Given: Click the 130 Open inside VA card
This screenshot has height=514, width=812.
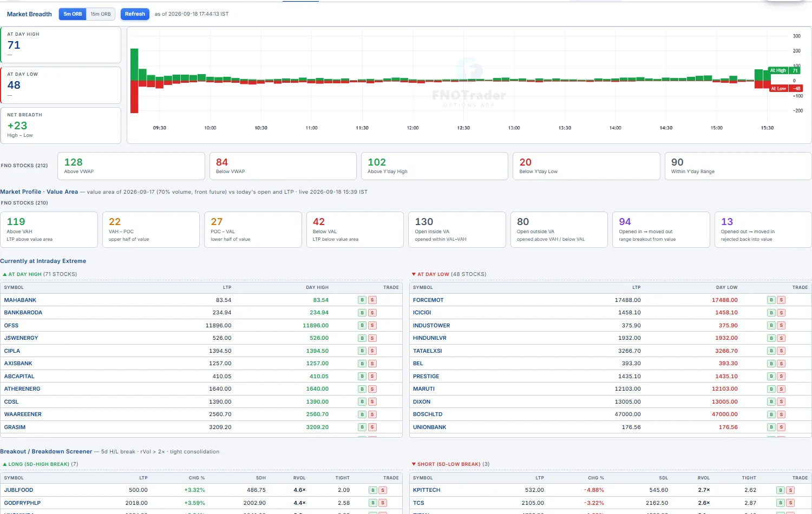Looking at the screenshot, I should click(x=457, y=230).
